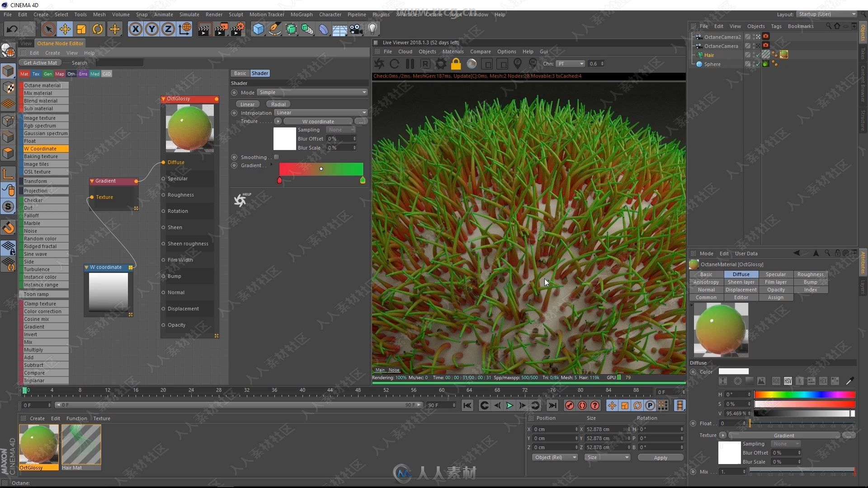Filter nodes by Tex category button
The image size is (868, 488).
click(x=36, y=74)
